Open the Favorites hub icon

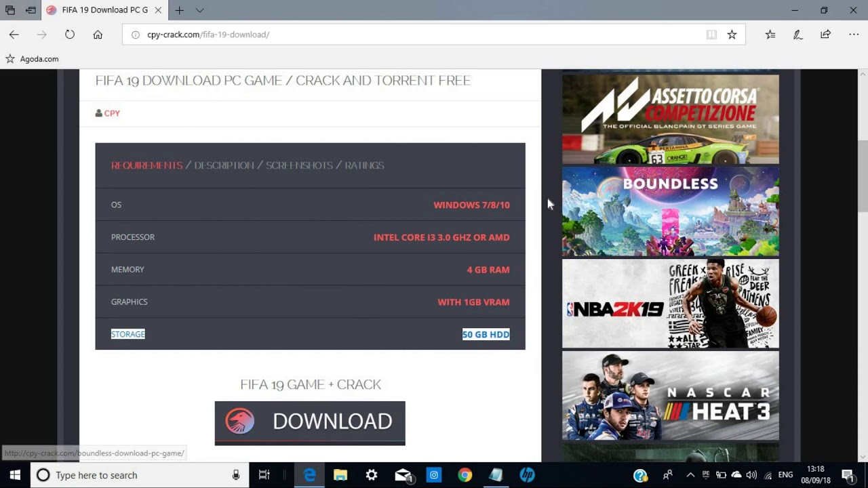(770, 35)
